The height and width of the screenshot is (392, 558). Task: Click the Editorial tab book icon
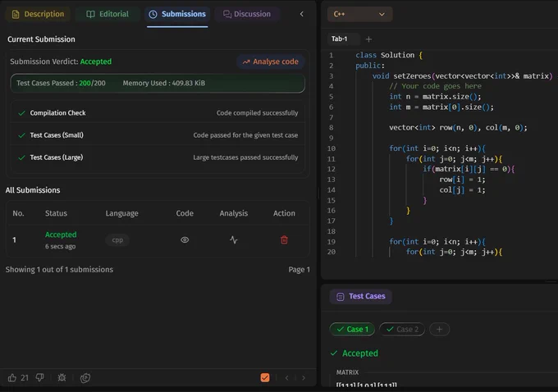coord(90,14)
